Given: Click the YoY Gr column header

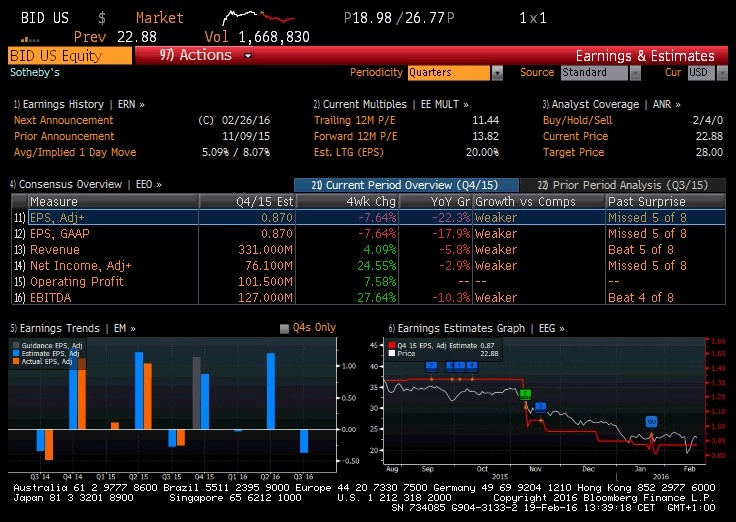Looking at the screenshot, I should pos(435,201).
